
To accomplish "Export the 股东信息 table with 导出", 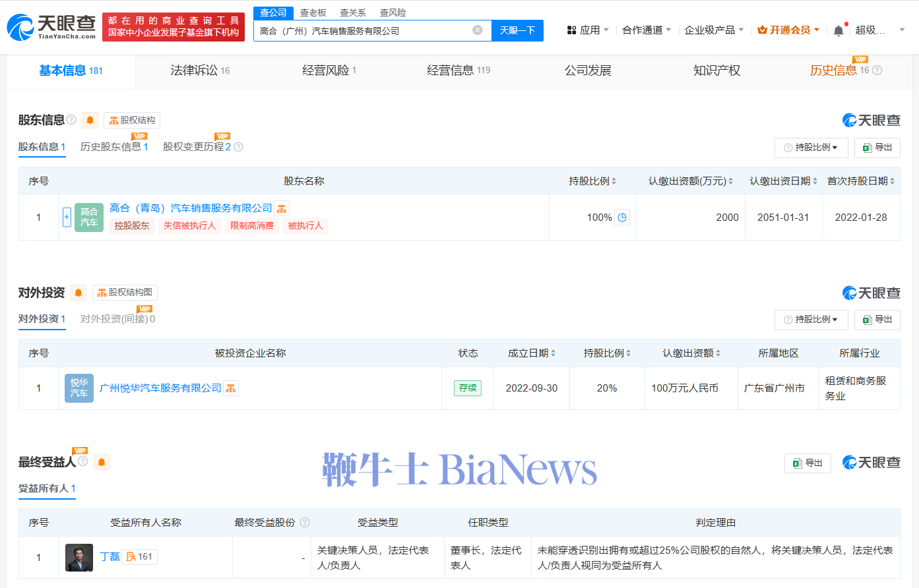I will [x=877, y=148].
